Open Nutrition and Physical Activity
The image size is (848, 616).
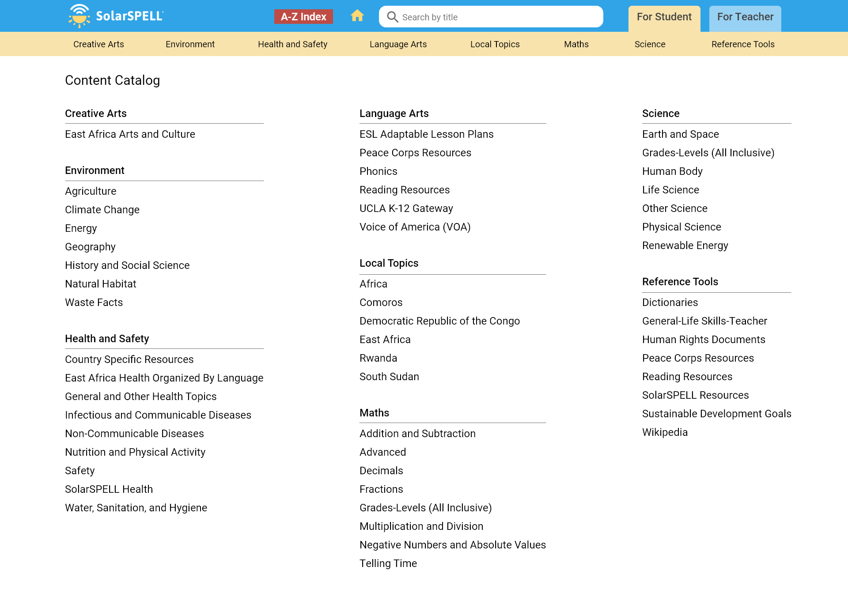pos(135,452)
